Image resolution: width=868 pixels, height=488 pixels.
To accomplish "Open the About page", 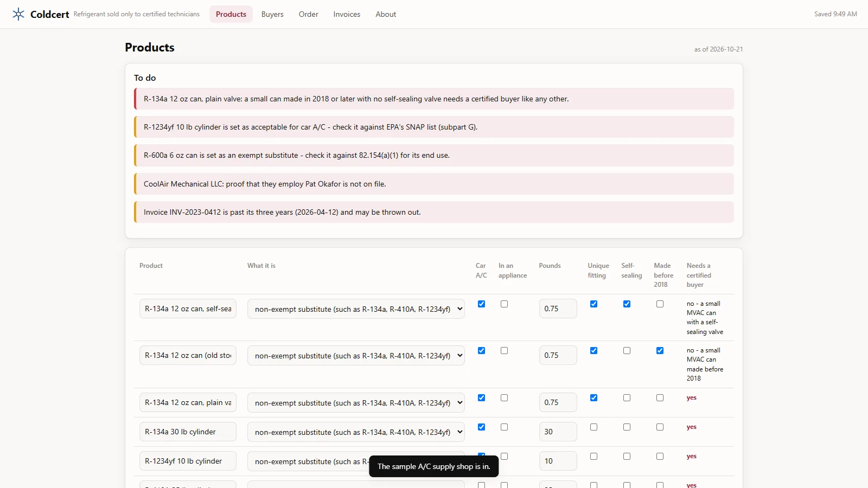I will [x=386, y=14].
